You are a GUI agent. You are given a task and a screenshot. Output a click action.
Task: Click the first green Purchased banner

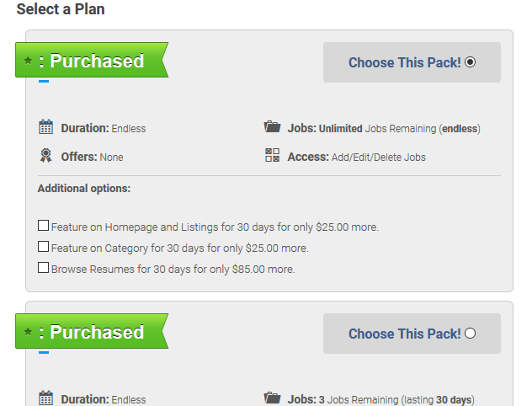tap(92, 60)
